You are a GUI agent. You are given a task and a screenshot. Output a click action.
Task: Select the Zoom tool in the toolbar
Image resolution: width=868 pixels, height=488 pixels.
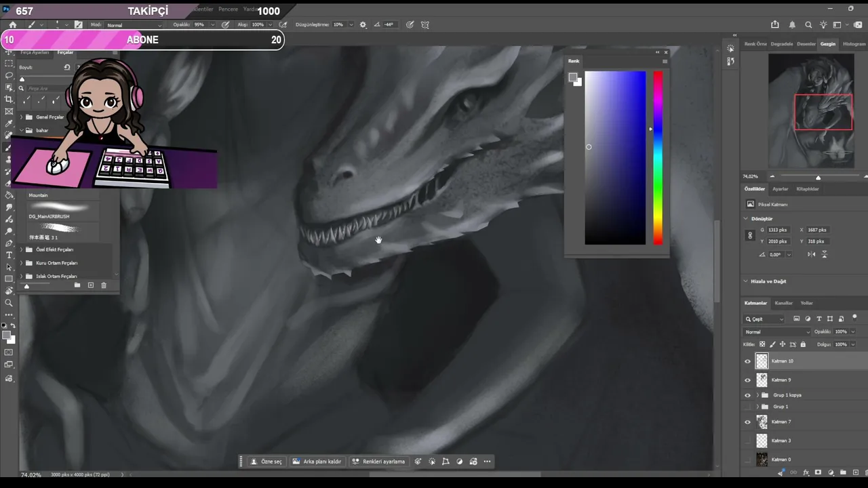tap(9, 302)
